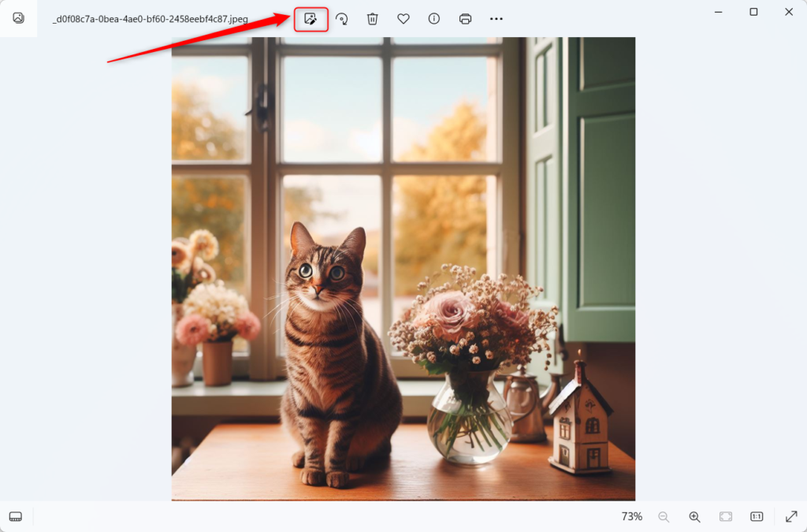The height and width of the screenshot is (532, 807).
Task: Mark the photo as a favorite
Action: [x=403, y=18]
